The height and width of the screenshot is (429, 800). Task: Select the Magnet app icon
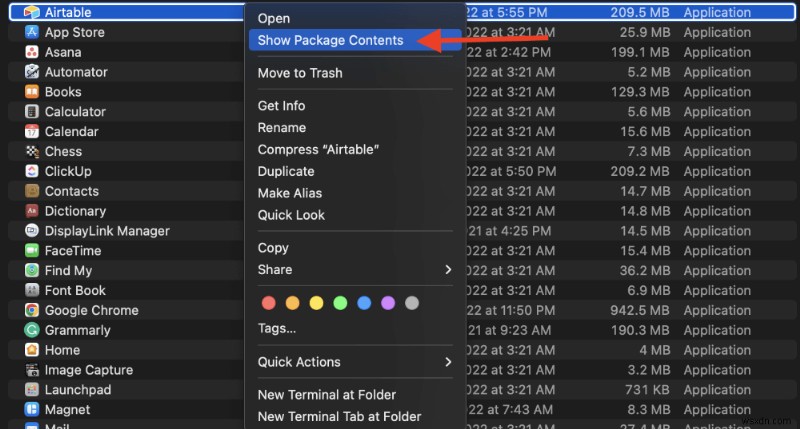(x=32, y=410)
